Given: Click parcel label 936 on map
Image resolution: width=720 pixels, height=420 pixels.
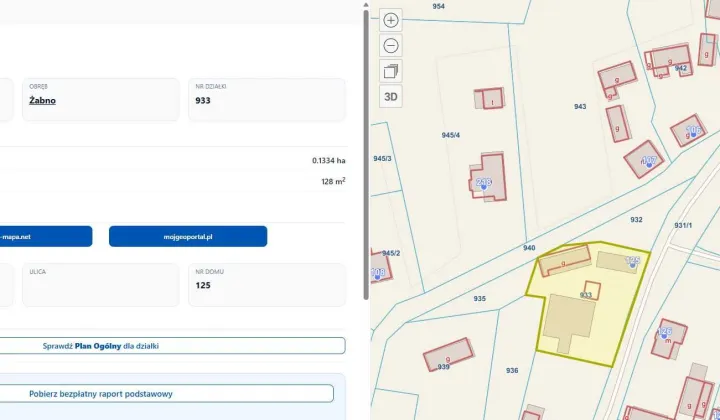Looking at the screenshot, I should point(512,370).
